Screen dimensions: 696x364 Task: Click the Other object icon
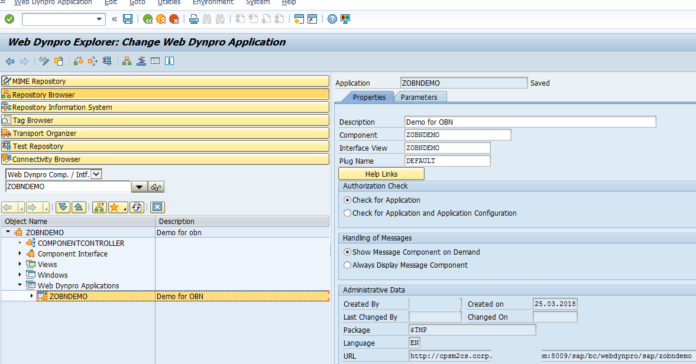[x=59, y=61]
